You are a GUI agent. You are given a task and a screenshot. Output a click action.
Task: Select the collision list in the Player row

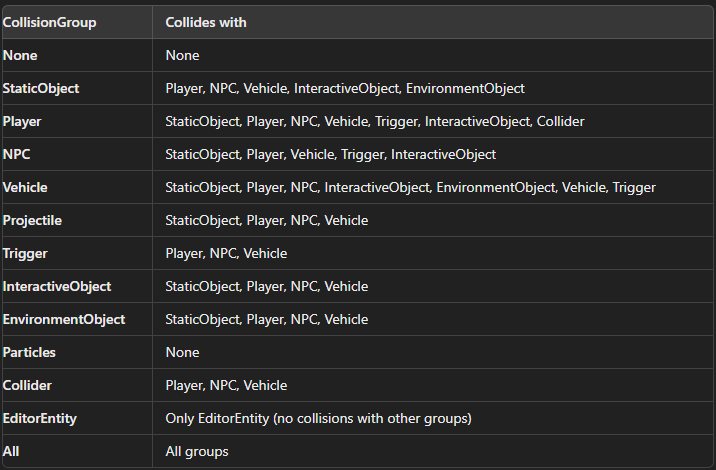(x=375, y=121)
